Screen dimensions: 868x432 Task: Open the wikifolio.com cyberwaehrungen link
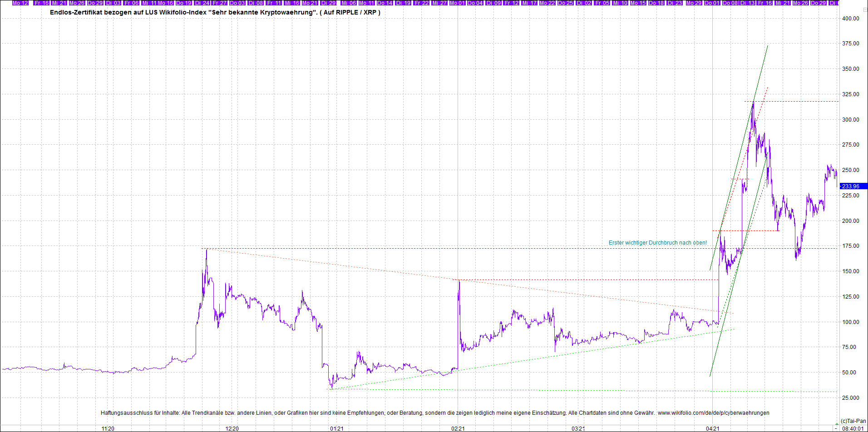click(713, 413)
